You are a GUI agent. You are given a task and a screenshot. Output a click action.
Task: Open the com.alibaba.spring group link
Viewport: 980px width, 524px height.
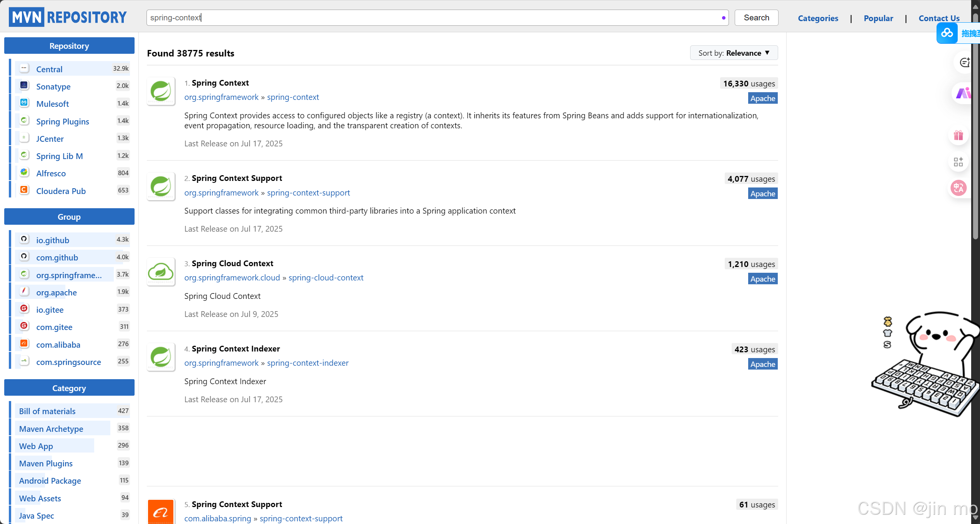click(218, 518)
